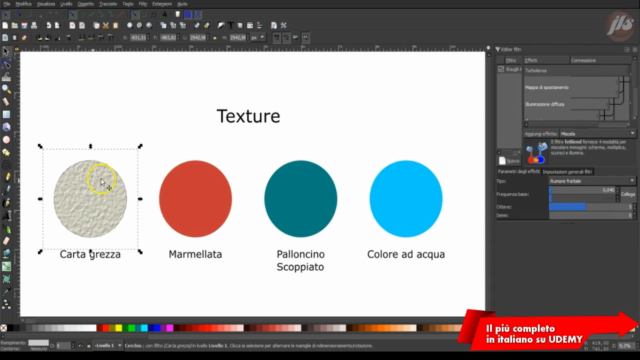Select the Spiral tool

click(x=6, y=165)
